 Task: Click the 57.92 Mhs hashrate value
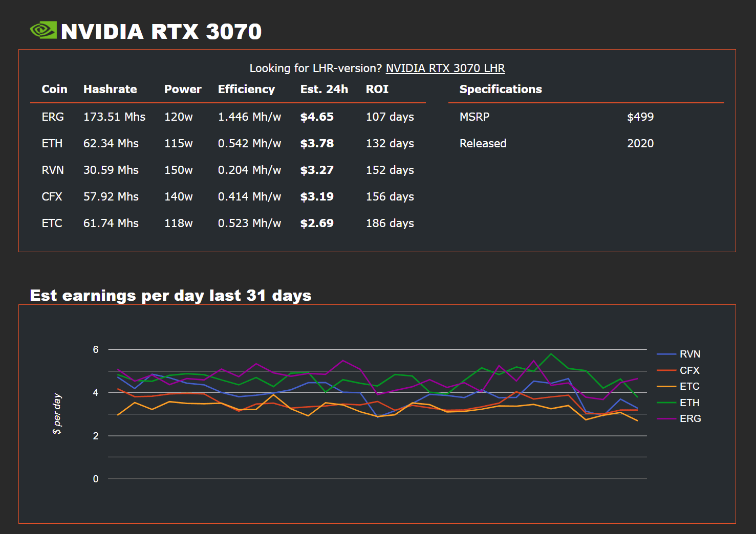(x=111, y=196)
